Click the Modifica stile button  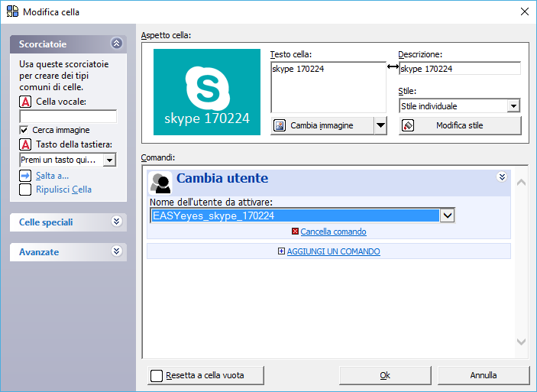click(460, 125)
